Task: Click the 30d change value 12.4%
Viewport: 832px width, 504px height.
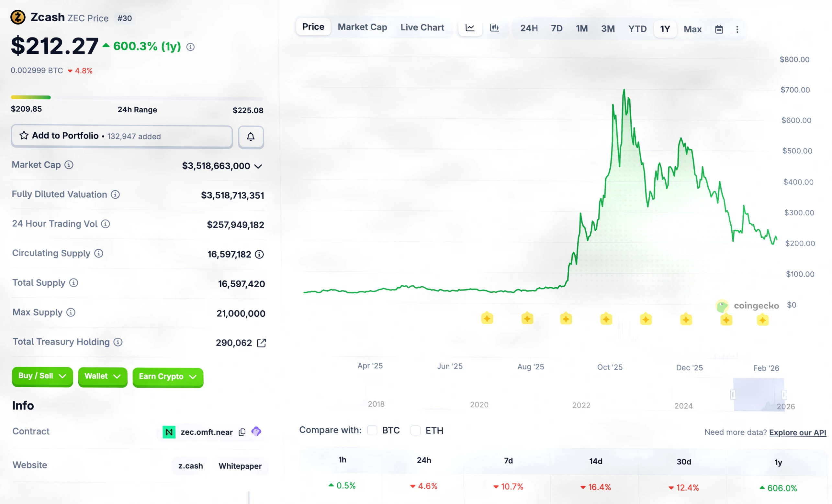Action: (x=684, y=488)
